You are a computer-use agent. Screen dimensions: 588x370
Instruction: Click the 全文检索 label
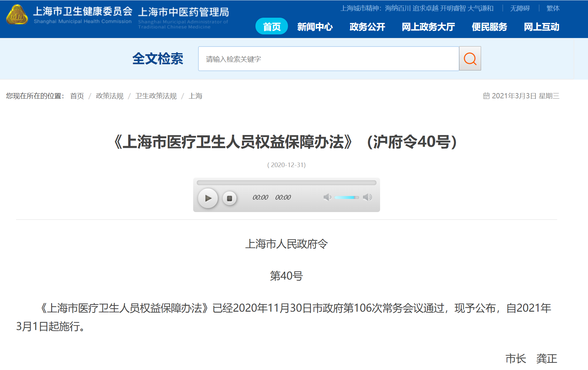click(x=158, y=59)
